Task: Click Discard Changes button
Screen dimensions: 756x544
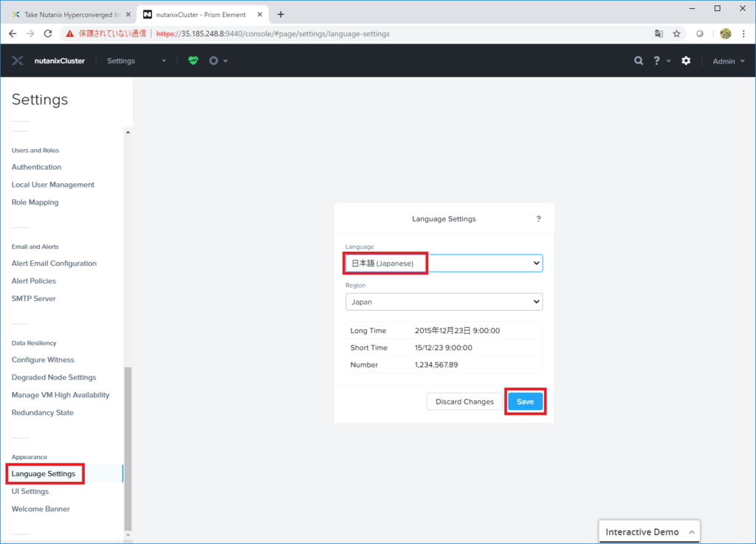Action: (464, 402)
